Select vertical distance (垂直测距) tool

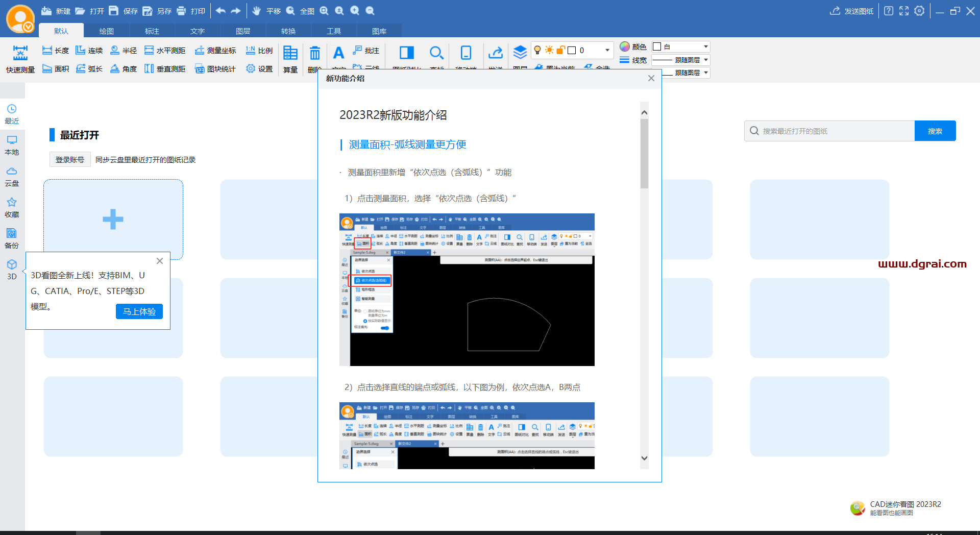click(x=165, y=68)
